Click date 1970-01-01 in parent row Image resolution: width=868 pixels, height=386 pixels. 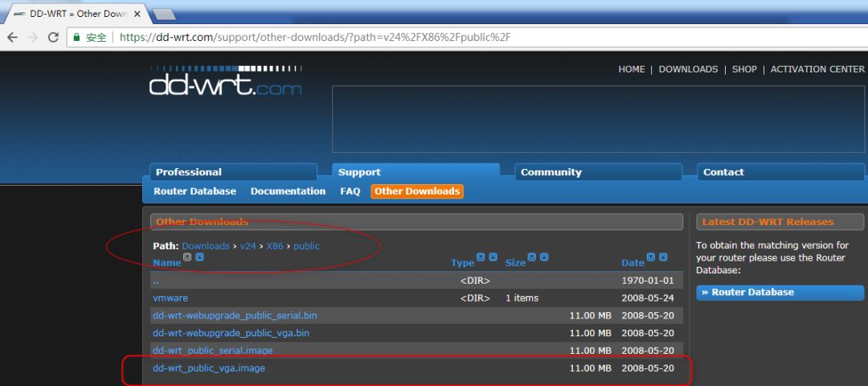point(648,281)
